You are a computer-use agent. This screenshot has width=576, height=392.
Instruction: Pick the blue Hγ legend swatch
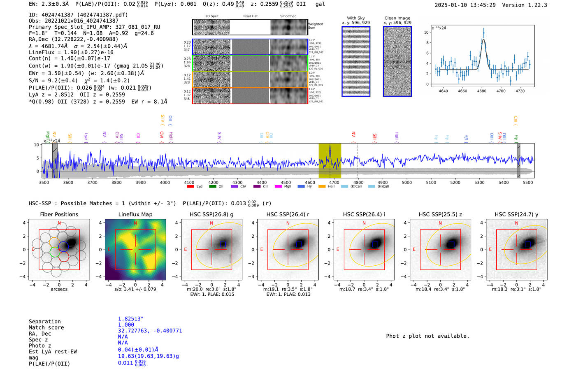click(301, 186)
